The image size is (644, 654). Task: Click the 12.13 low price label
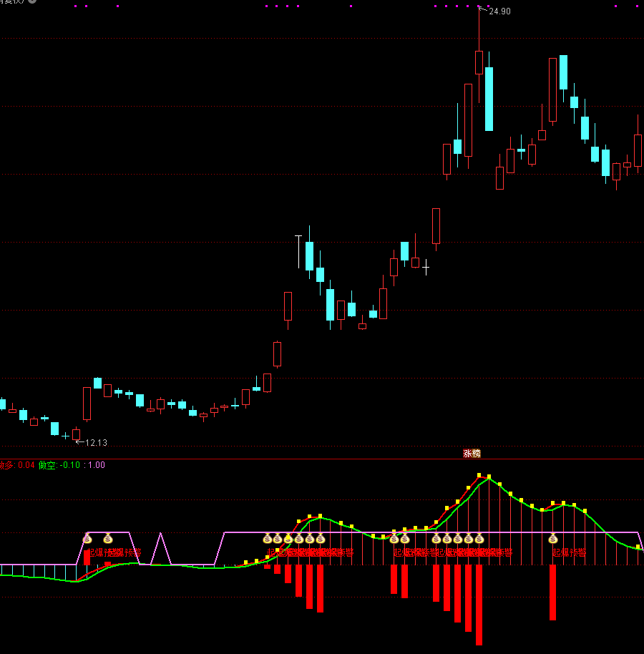pyautogui.click(x=96, y=442)
